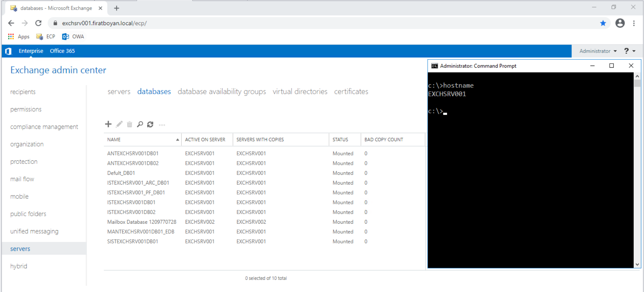The width and height of the screenshot is (644, 292).
Task: Open the Administrator account dropdown
Action: 598,51
